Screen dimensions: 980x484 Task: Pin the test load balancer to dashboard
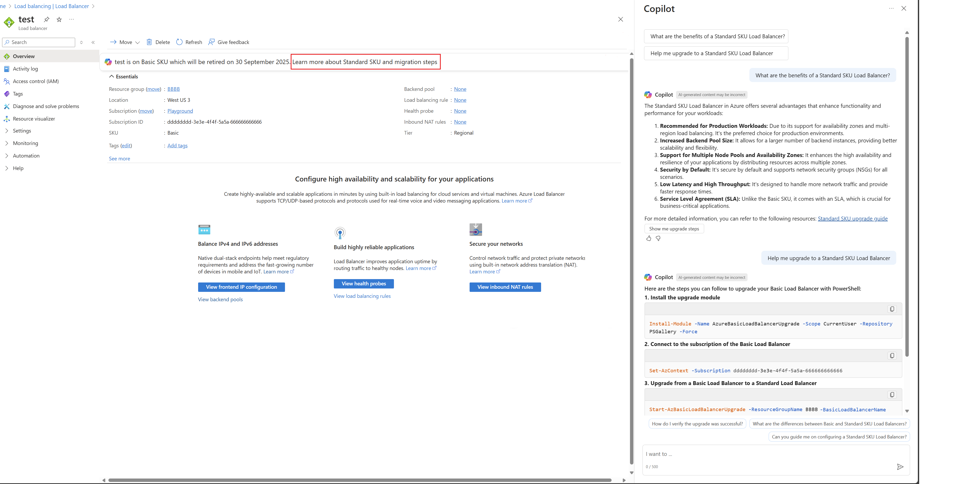coord(47,20)
